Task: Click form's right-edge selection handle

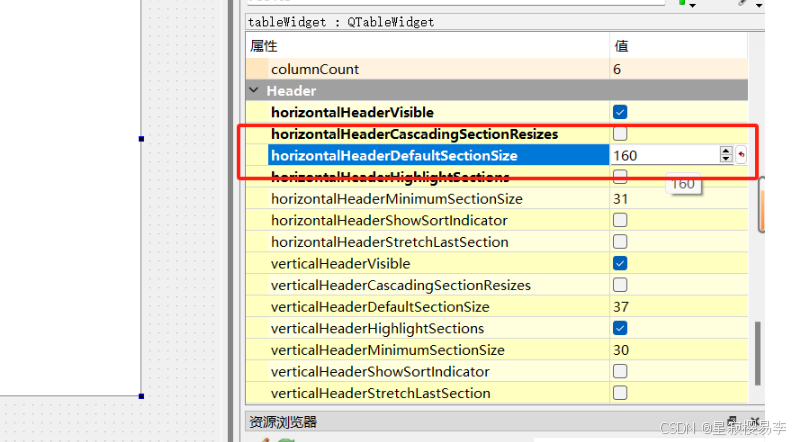Action: 141,139
